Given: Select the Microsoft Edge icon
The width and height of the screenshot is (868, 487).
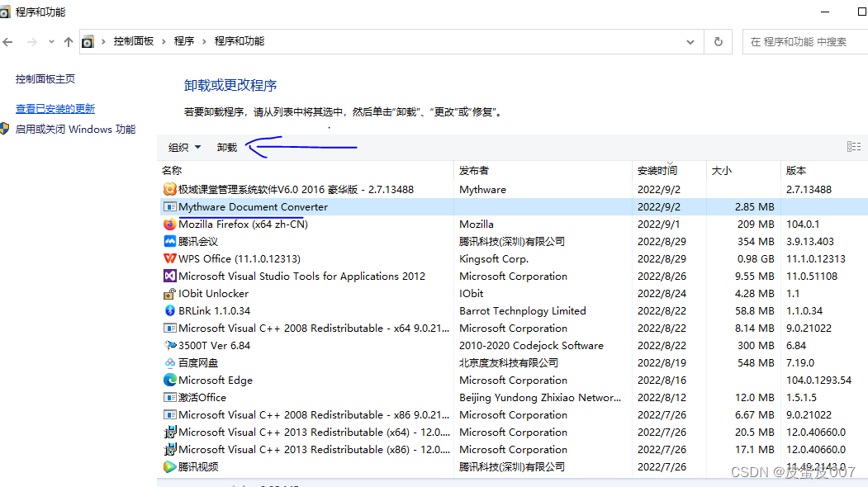Looking at the screenshot, I should [170, 381].
